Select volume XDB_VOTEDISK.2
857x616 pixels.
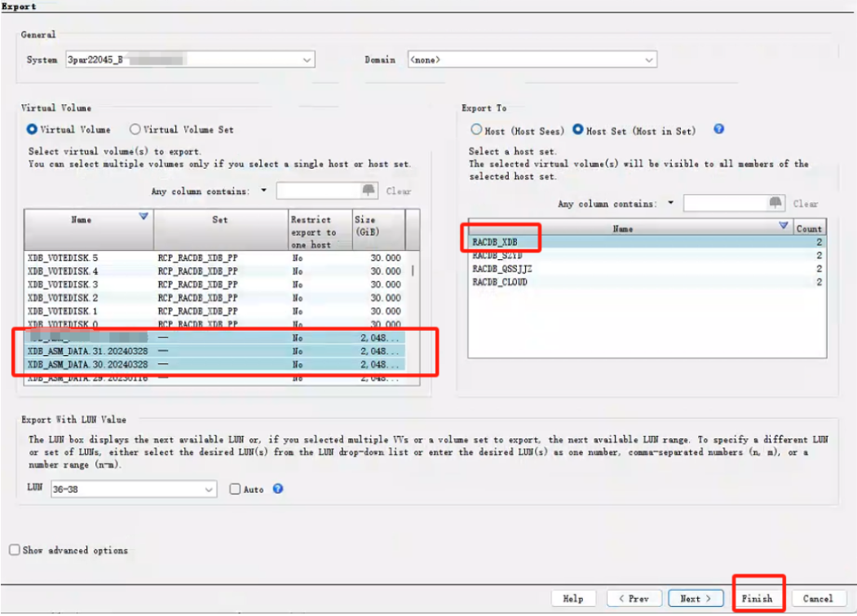(214, 297)
